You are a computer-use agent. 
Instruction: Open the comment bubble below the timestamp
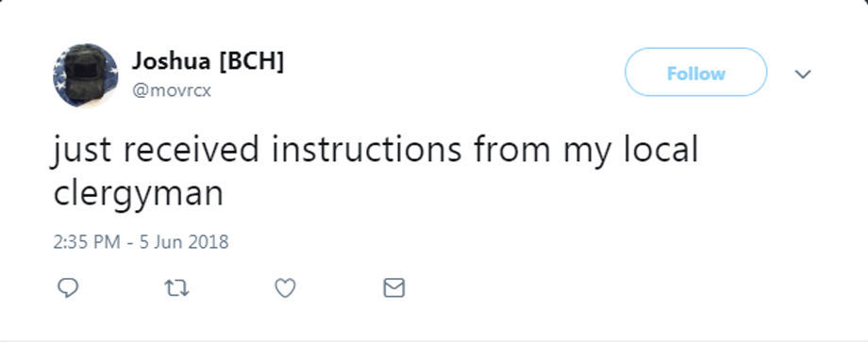click(68, 288)
